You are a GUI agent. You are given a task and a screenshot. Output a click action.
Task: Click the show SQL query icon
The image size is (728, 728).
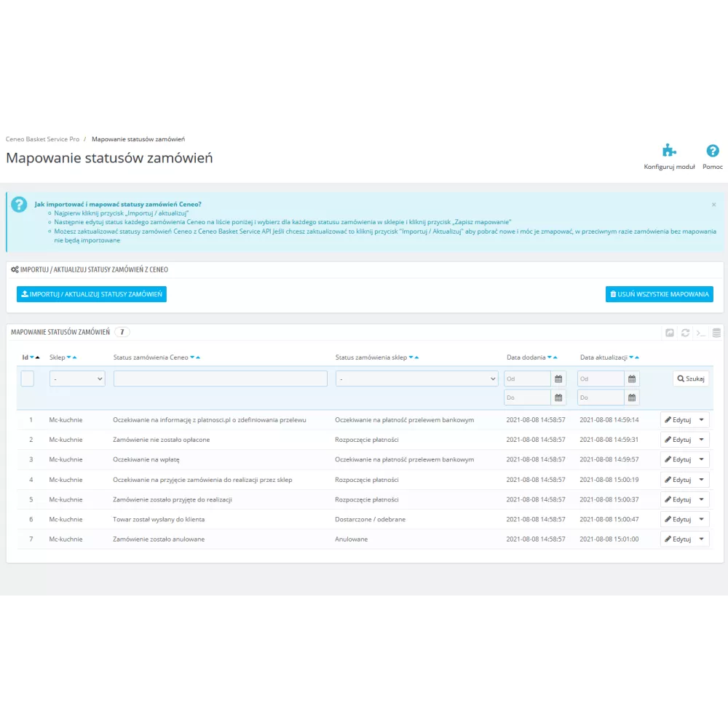click(x=700, y=333)
